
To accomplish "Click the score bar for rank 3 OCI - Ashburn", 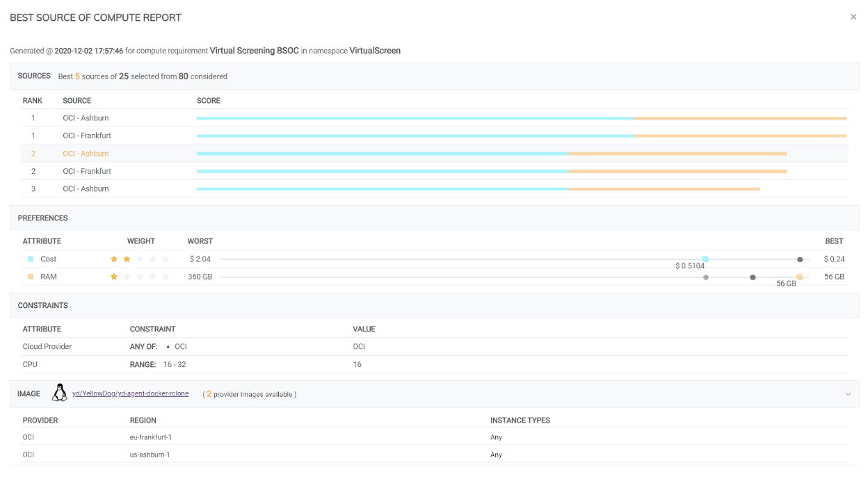I will [478, 189].
